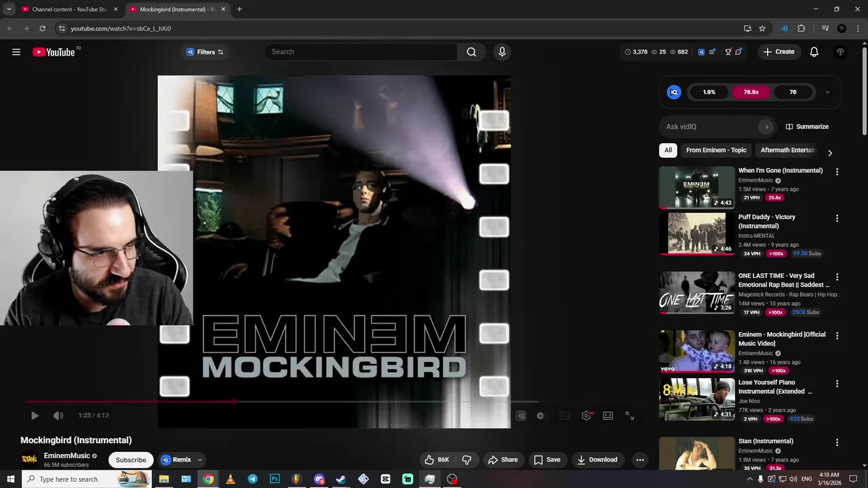The height and width of the screenshot is (488, 868).
Task: Open the vidIQ chat bubble icon
Action: 738,52
